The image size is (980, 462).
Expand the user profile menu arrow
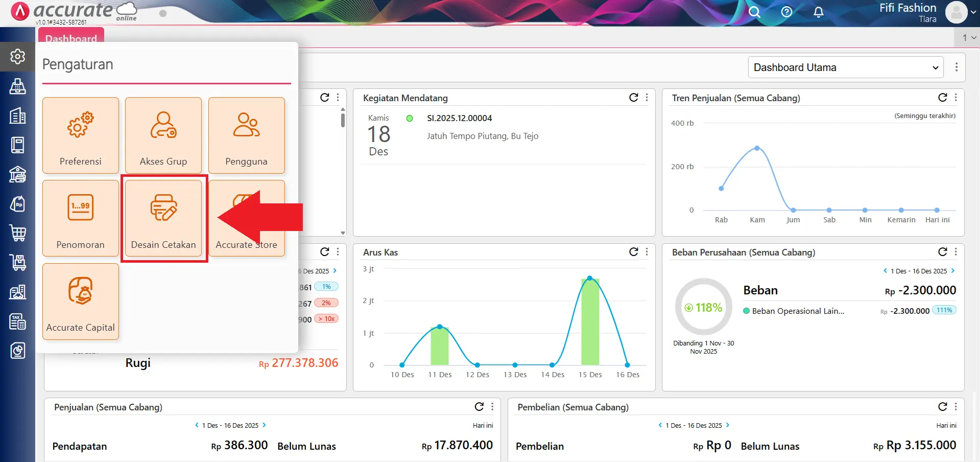972,12
